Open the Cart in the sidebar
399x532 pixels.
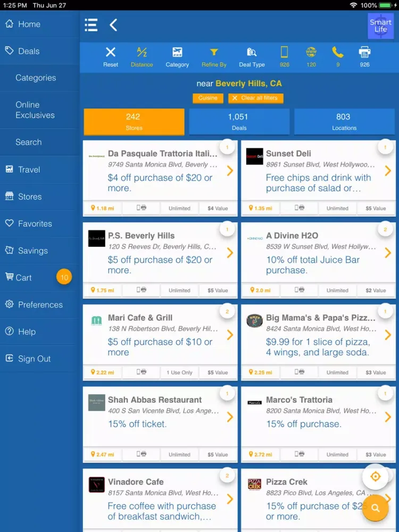40,278
